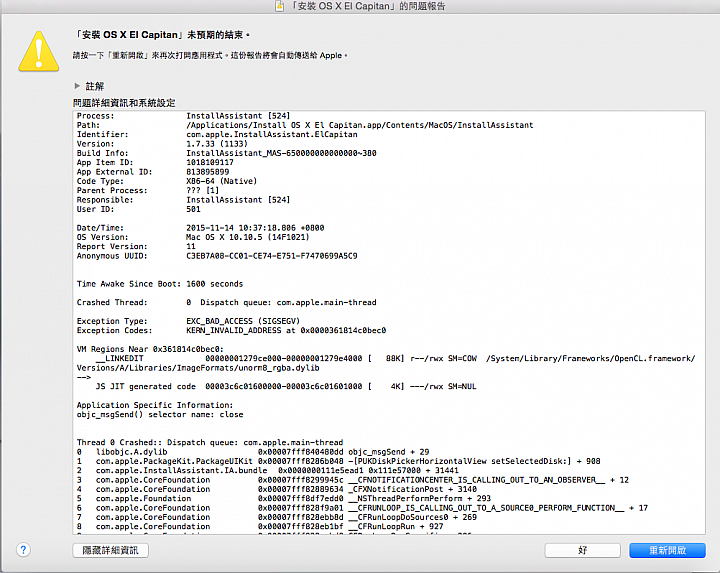The image size is (720, 573).
Task: Click the JS JIT generated code line
Action: (x=286, y=386)
